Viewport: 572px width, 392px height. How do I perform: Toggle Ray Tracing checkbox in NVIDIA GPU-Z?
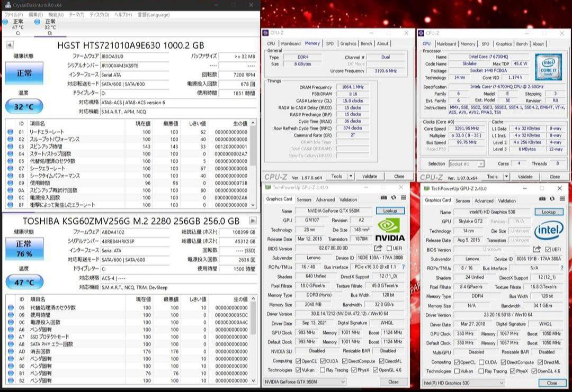tap(323, 370)
